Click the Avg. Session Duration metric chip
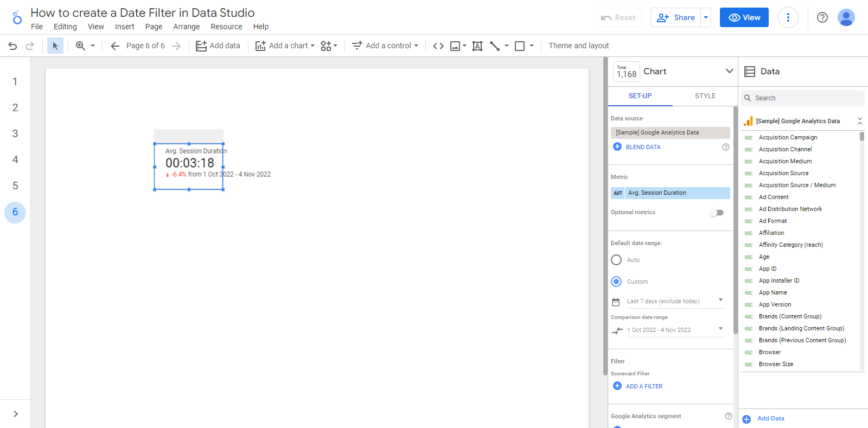Viewport: 868px width, 428px height. tap(671, 193)
